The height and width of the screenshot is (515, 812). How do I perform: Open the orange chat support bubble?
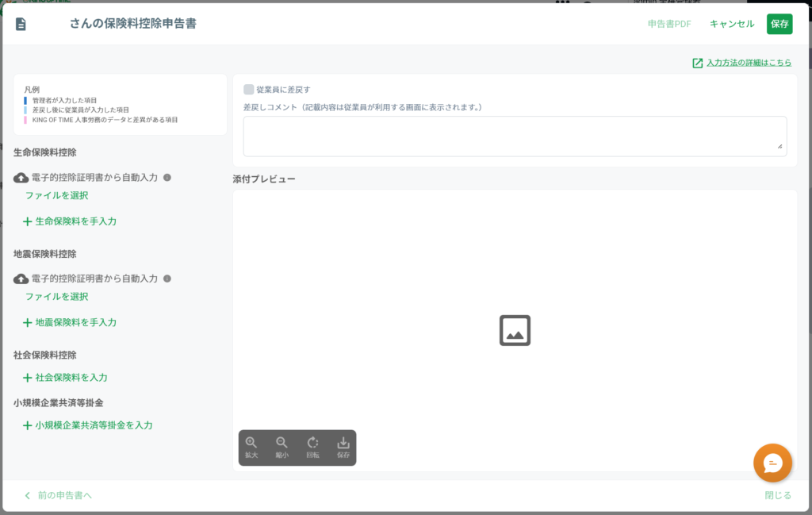772,463
